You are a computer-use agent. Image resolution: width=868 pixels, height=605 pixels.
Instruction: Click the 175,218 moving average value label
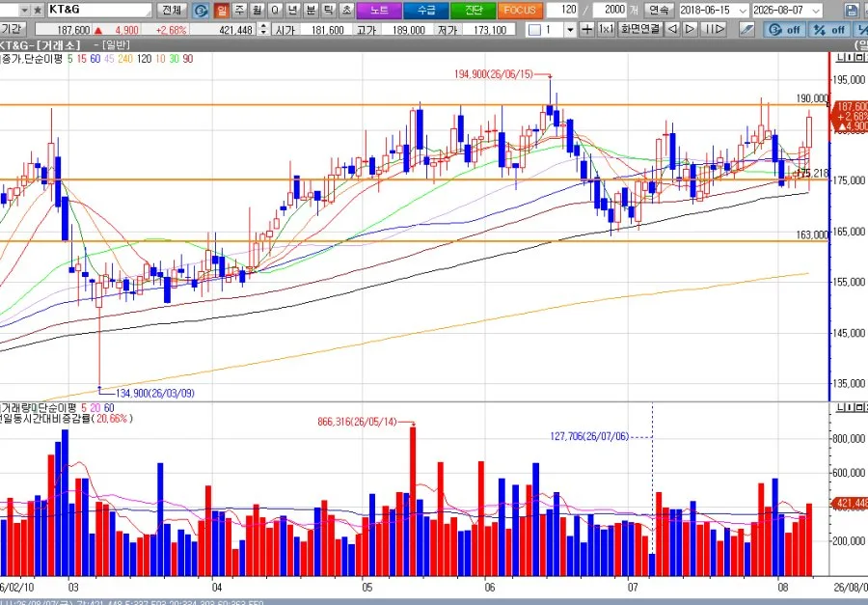pos(812,174)
